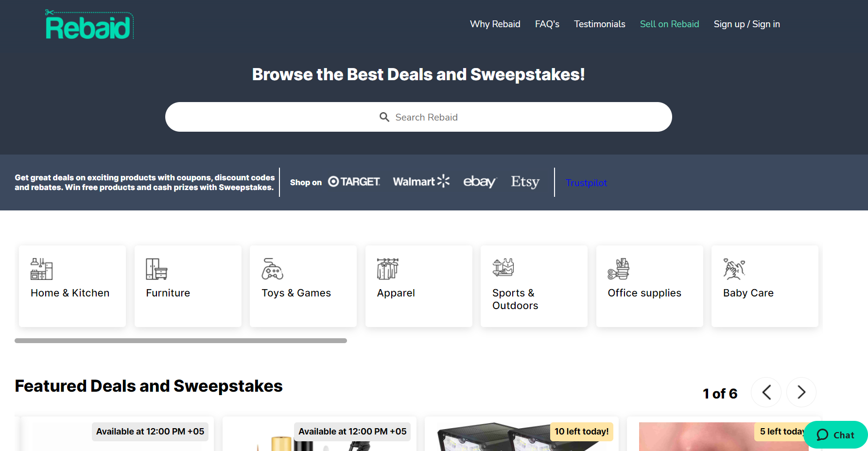The image size is (868, 451).
Task: Select the Home & Kitchen category icon
Action: tap(41, 269)
